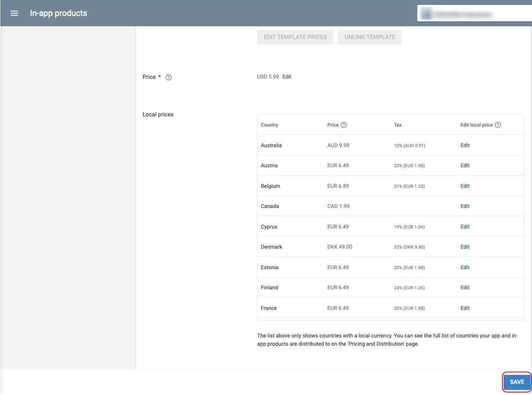Edit the local price for Estonia
The image size is (532, 395).
click(x=465, y=268)
